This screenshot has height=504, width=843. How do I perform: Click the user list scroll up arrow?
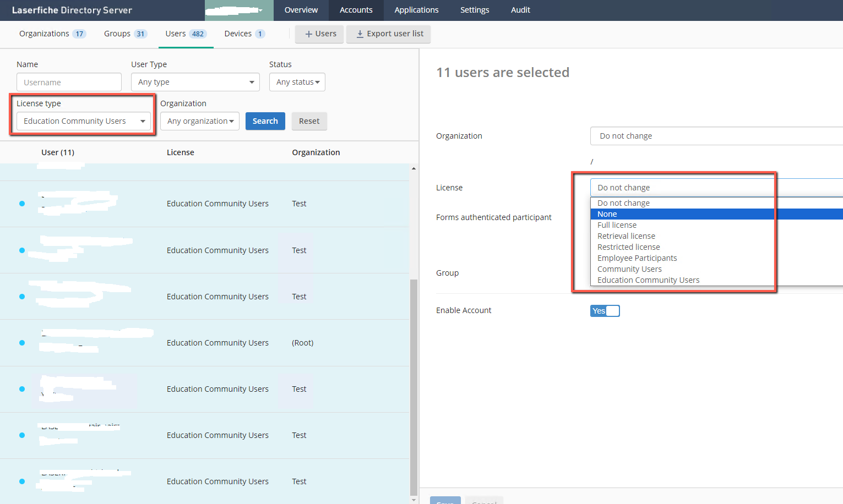(414, 168)
